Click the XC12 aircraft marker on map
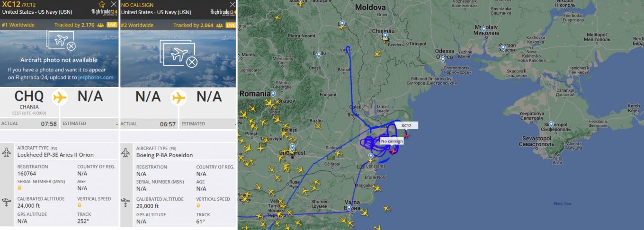This screenshot has width=644, height=230. click(406, 136)
